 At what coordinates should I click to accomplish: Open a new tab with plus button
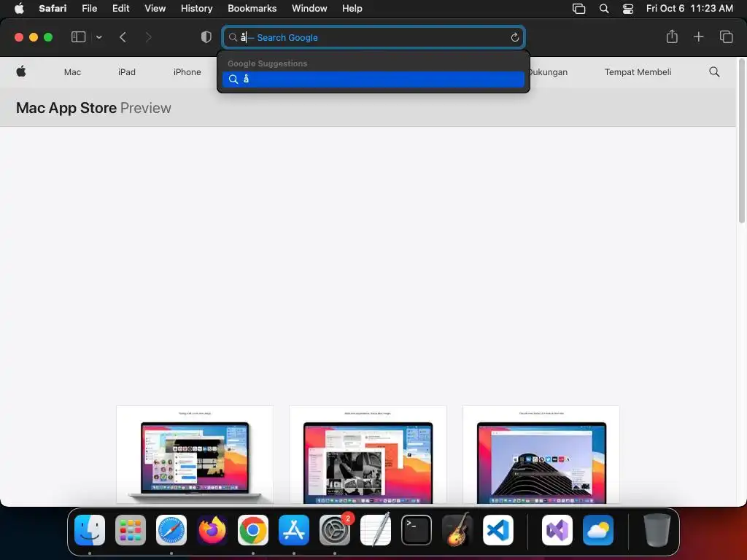pos(698,36)
